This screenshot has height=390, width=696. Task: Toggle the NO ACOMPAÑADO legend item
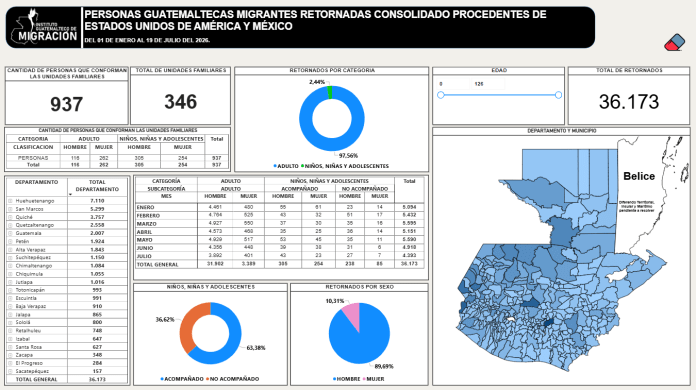click(232, 379)
